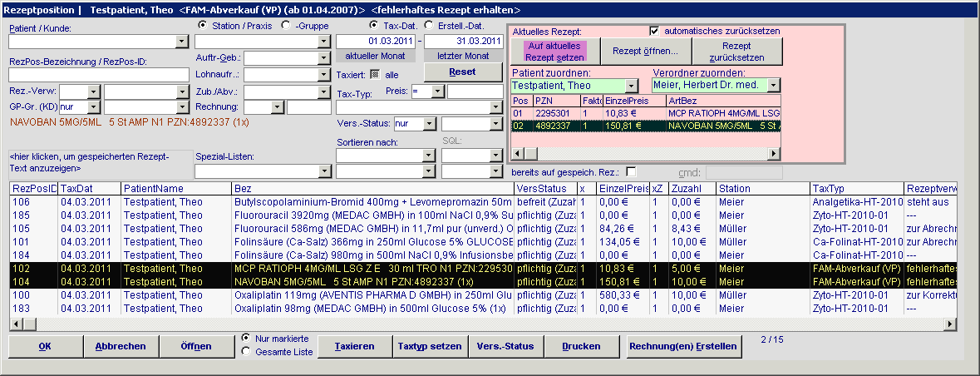Open the Spezial-Listen dropdown
Image resolution: width=980 pixels, height=376 pixels.
click(324, 171)
